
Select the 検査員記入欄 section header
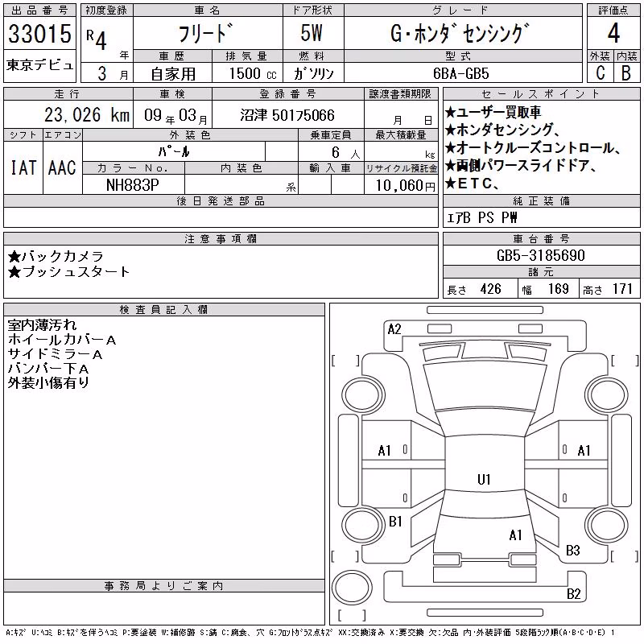pos(163,310)
